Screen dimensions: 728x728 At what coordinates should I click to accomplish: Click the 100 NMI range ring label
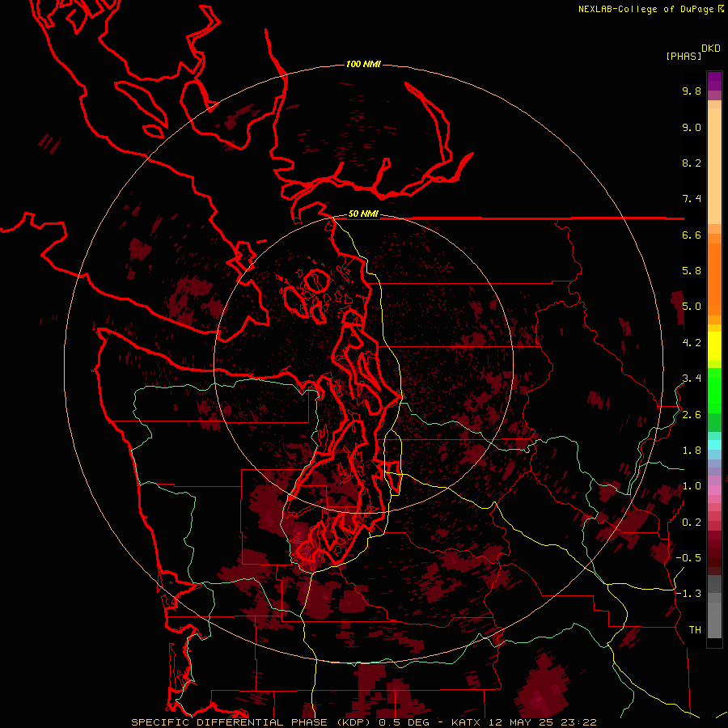click(363, 64)
